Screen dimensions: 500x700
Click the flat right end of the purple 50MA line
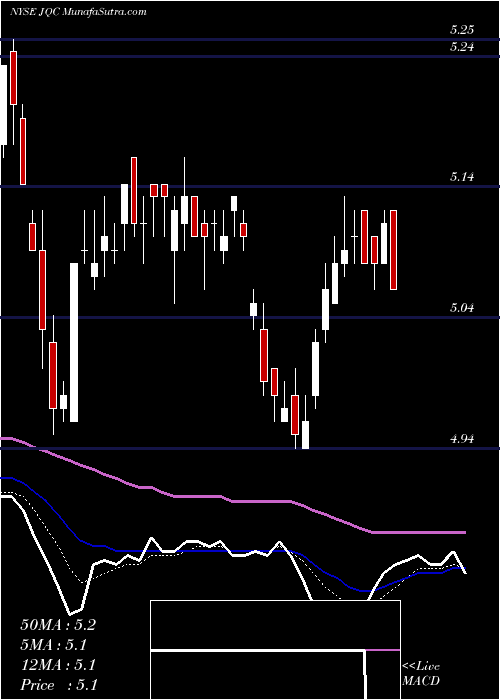coord(420,532)
